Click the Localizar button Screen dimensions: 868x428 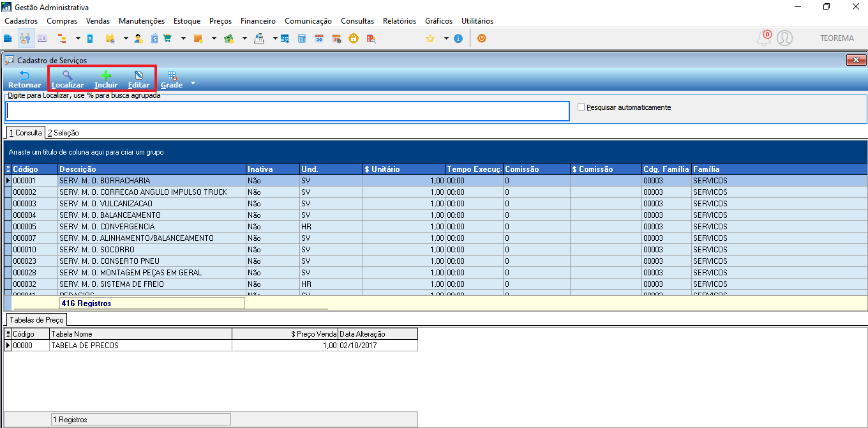[x=68, y=80]
